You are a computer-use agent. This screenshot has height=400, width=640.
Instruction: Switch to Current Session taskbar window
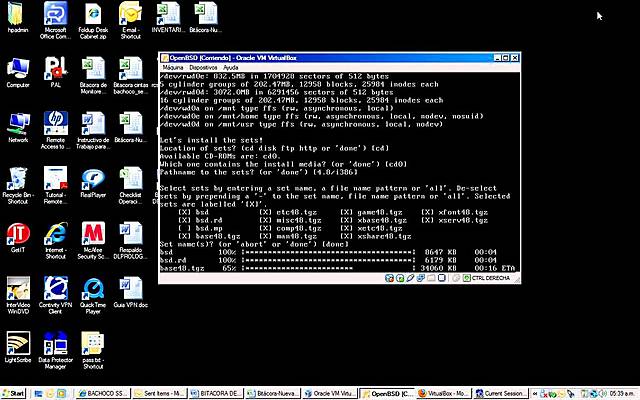[x=500, y=393]
